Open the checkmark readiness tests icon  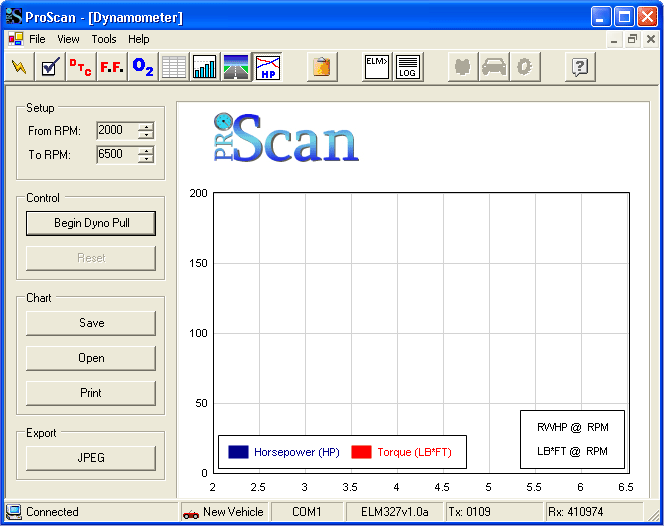pyautogui.click(x=50, y=67)
